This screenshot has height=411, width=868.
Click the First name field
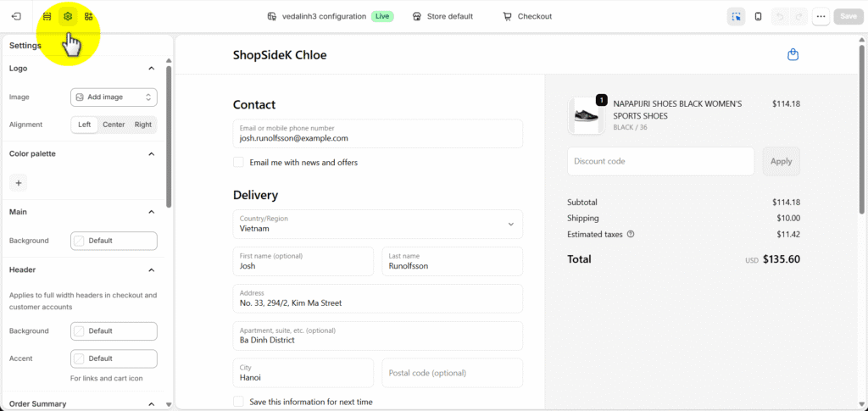coord(303,261)
